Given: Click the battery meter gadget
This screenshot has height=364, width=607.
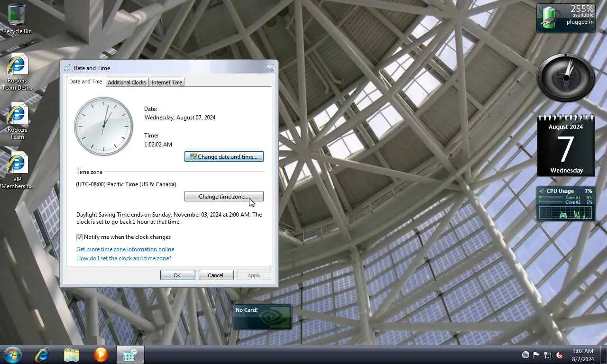Looking at the screenshot, I should [x=566, y=18].
